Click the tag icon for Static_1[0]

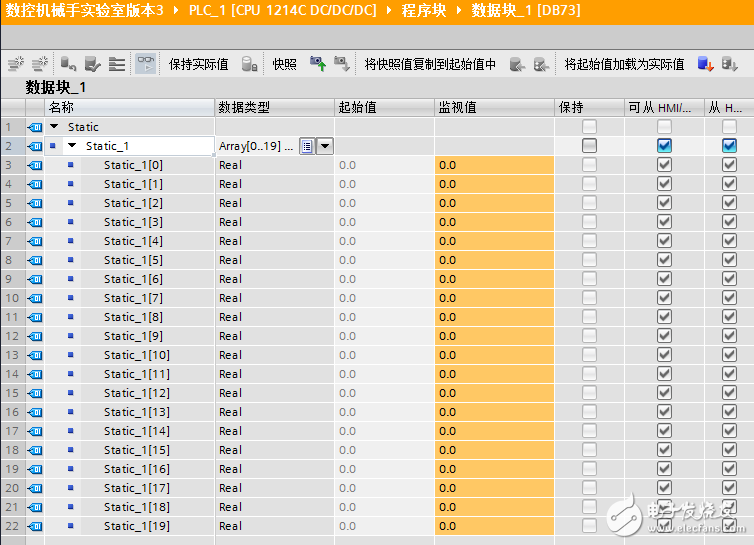coord(35,165)
